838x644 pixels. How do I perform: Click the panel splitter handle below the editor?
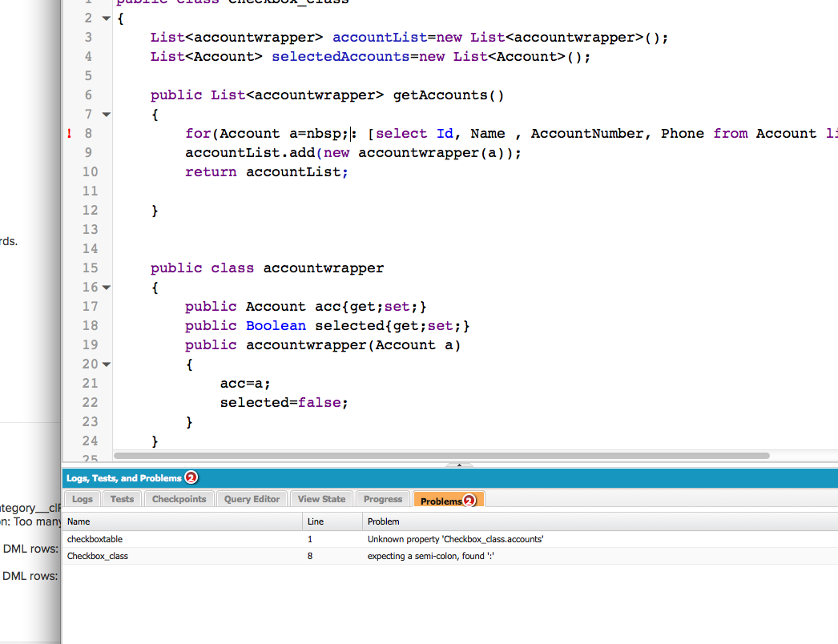pyautogui.click(x=459, y=465)
